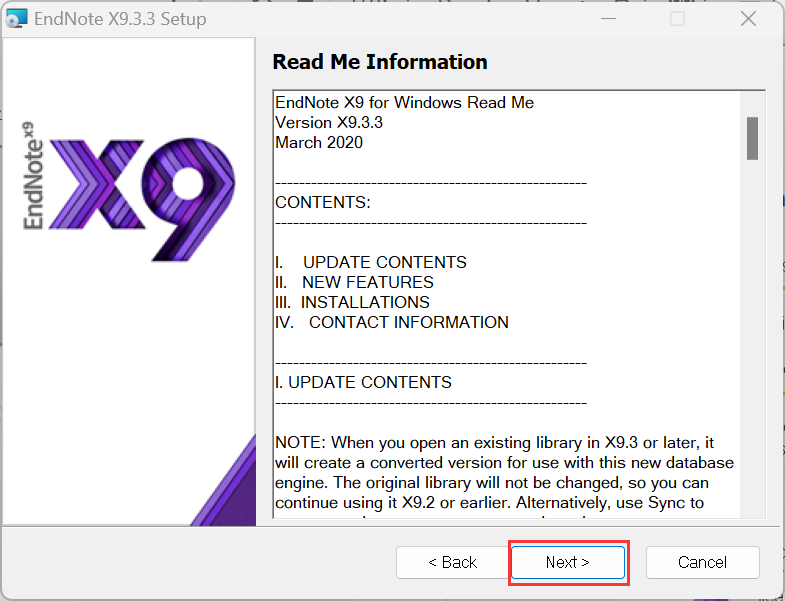Click the 'March 2020' line
This screenshot has width=785, height=601.
point(319,142)
